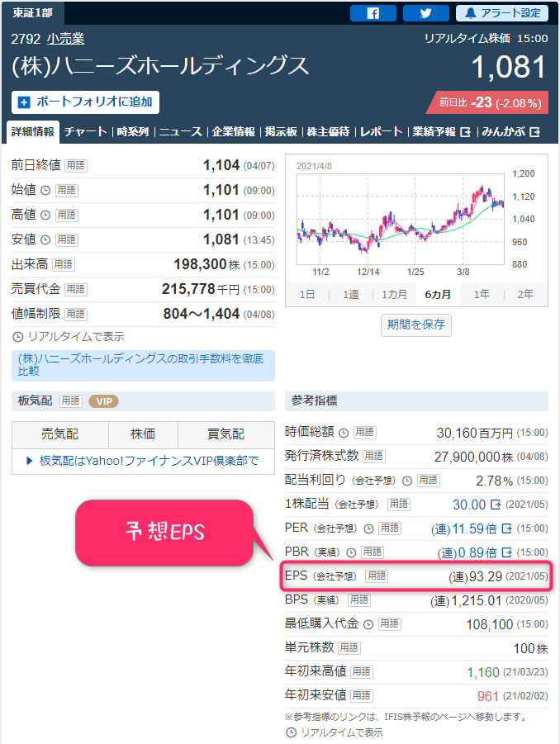Image resolution: width=560 pixels, height=744 pixels.
Task: Open glossary 用語 badge for 最低購入代金
Action: [x=390, y=624]
